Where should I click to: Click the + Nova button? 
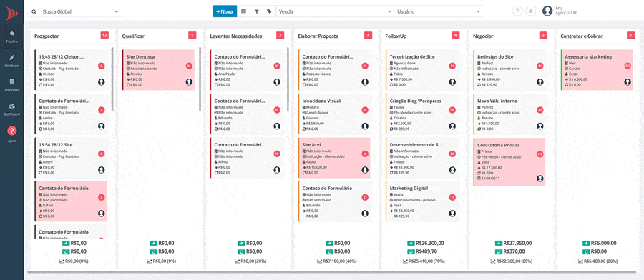click(x=225, y=11)
